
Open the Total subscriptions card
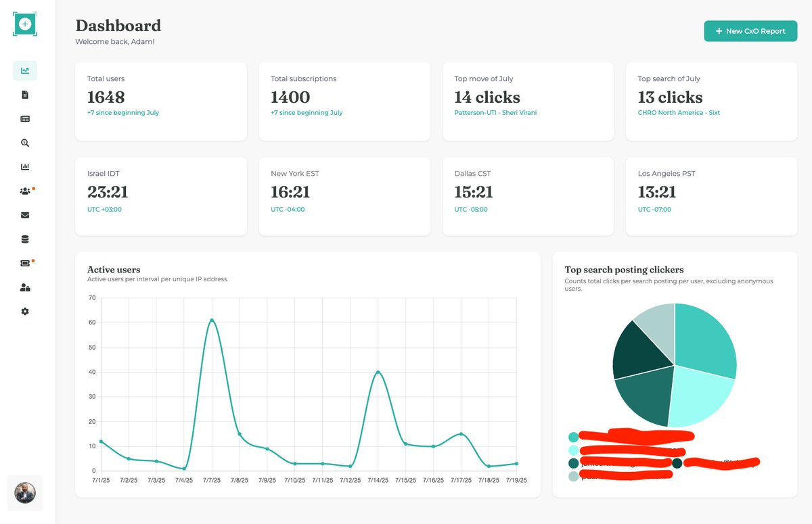(x=344, y=101)
